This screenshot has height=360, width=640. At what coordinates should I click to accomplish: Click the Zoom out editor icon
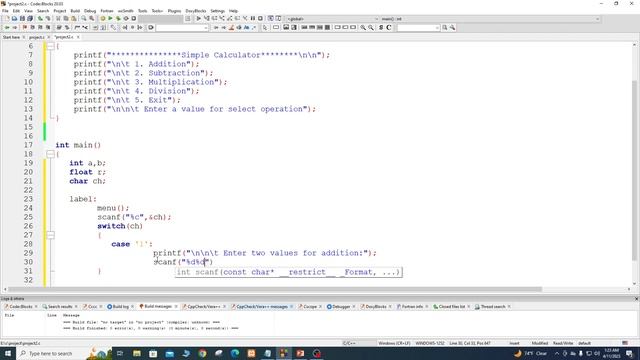371,28
